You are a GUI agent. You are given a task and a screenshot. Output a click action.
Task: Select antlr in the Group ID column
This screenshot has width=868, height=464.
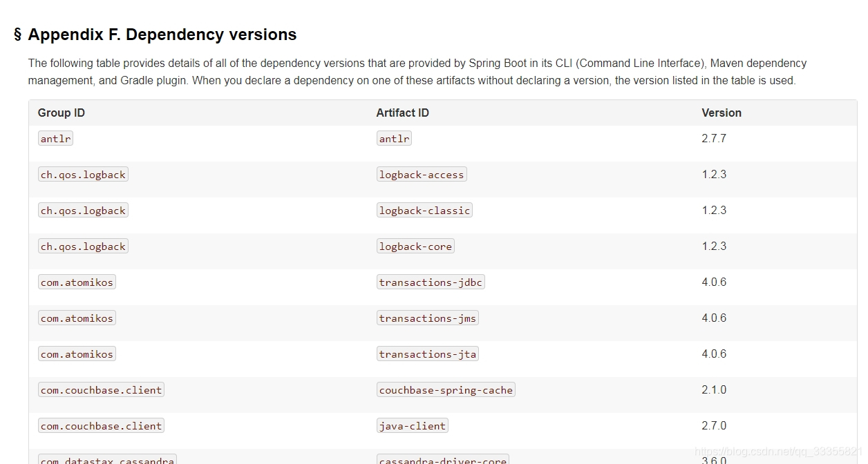click(55, 139)
